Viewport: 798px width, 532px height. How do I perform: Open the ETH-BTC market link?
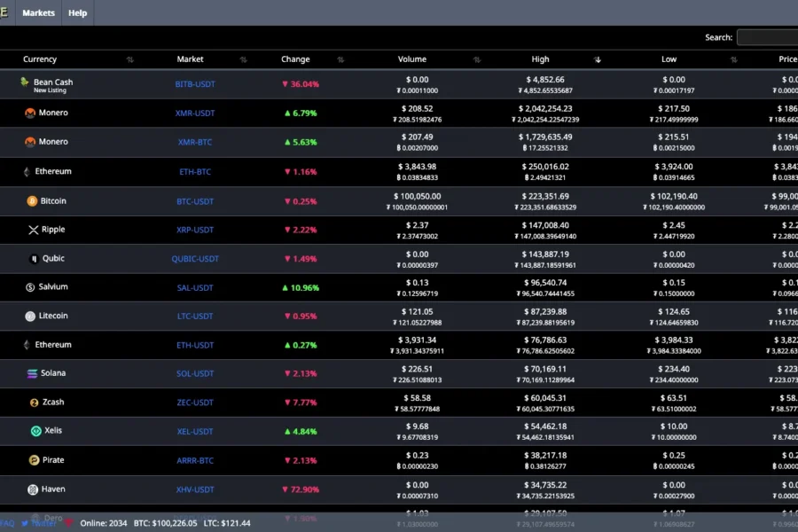(x=195, y=171)
